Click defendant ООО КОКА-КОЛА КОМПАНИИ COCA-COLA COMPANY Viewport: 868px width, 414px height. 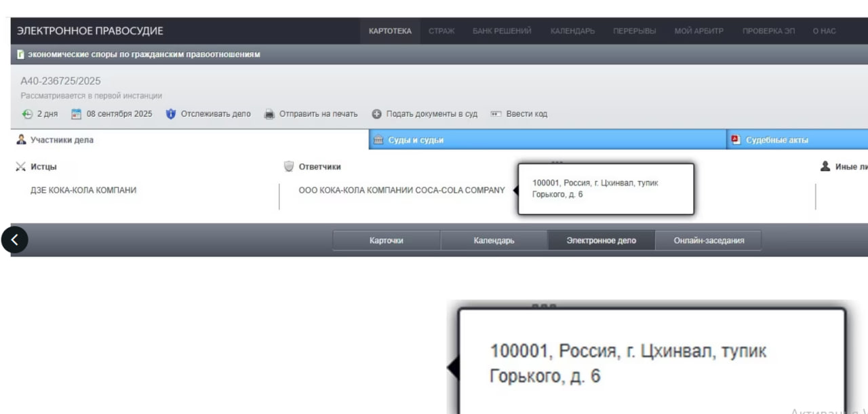pos(401,191)
